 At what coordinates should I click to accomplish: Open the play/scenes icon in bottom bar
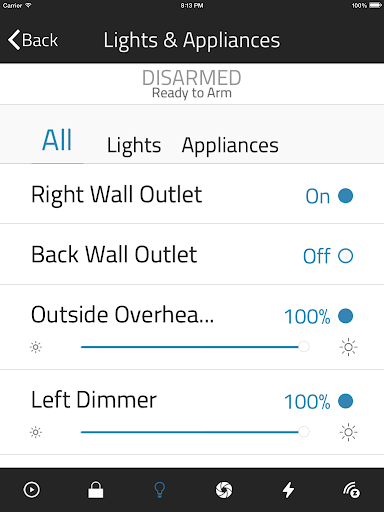point(32,490)
